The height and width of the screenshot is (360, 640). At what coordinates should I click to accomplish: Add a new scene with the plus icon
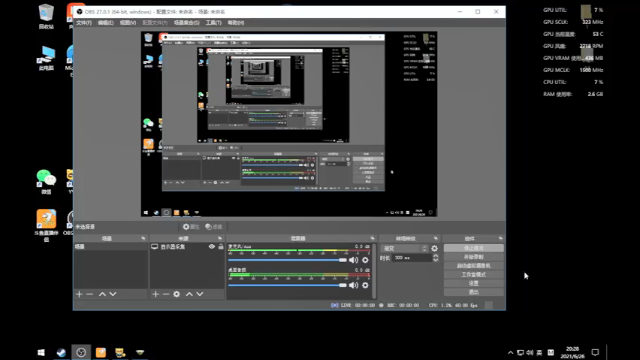click(79, 294)
